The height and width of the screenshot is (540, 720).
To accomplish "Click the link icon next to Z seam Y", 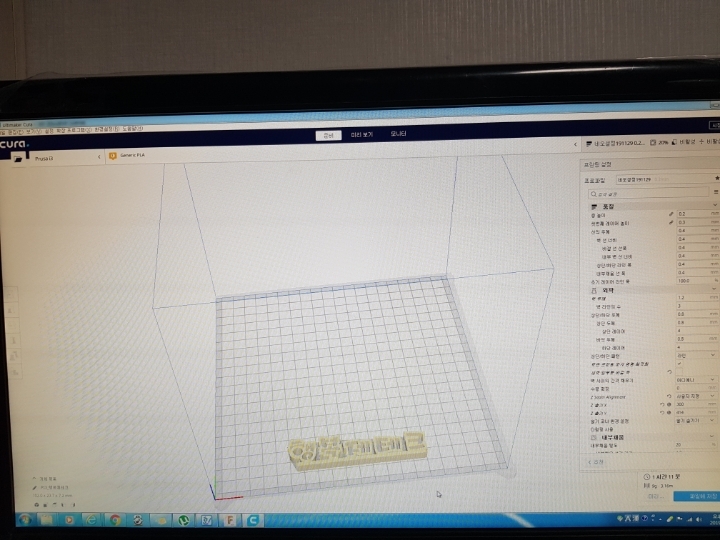I will (x=669, y=413).
